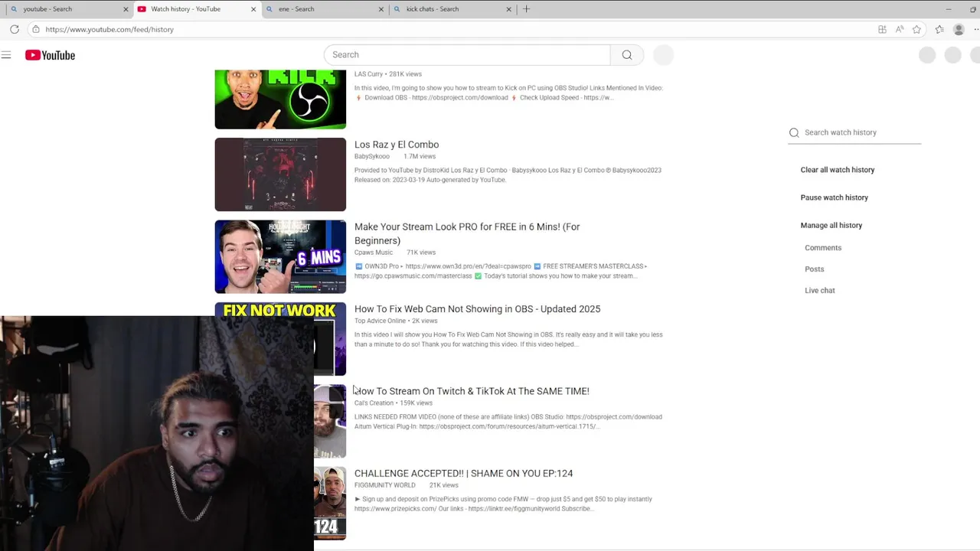Click the 'Search watch history' field
Screen dimensions: 980x551
861,132
